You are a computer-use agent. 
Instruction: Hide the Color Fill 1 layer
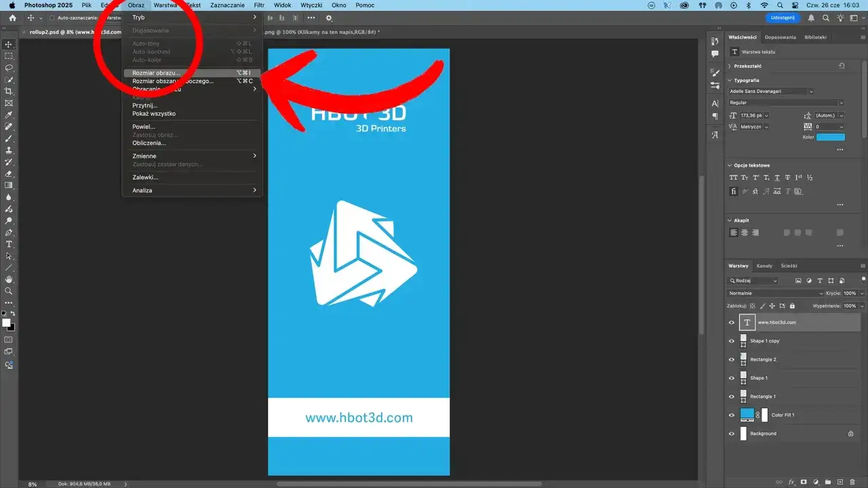[x=731, y=414]
